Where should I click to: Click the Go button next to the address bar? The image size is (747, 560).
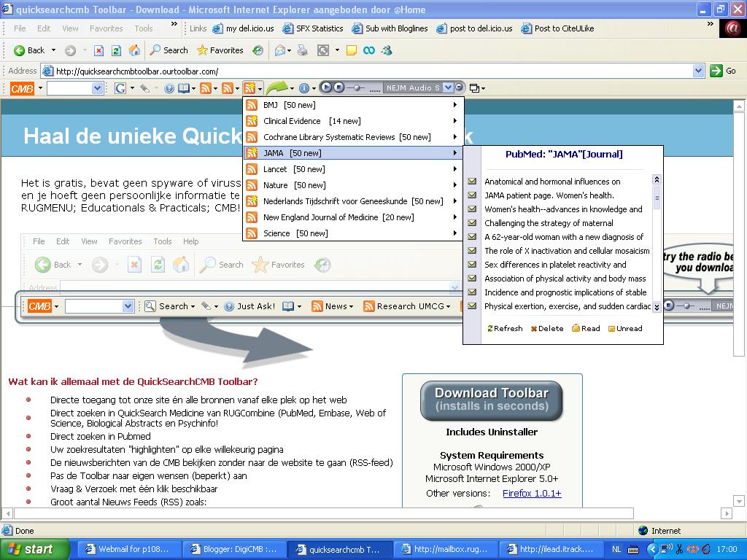pyautogui.click(x=723, y=71)
